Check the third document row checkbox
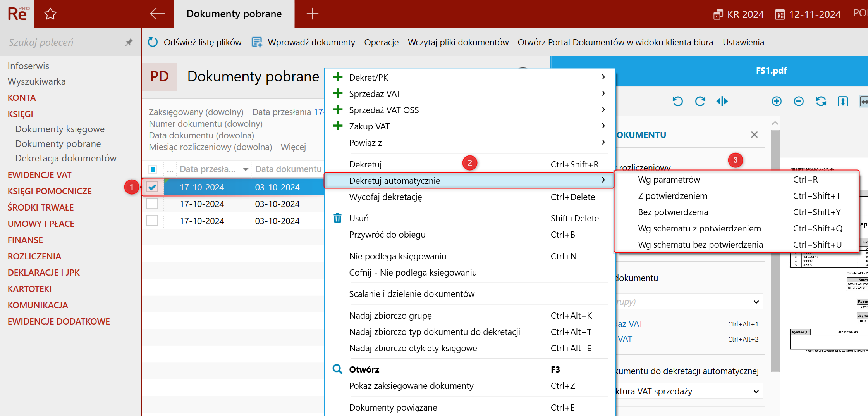Viewport: 868px width, 416px height. [x=152, y=220]
